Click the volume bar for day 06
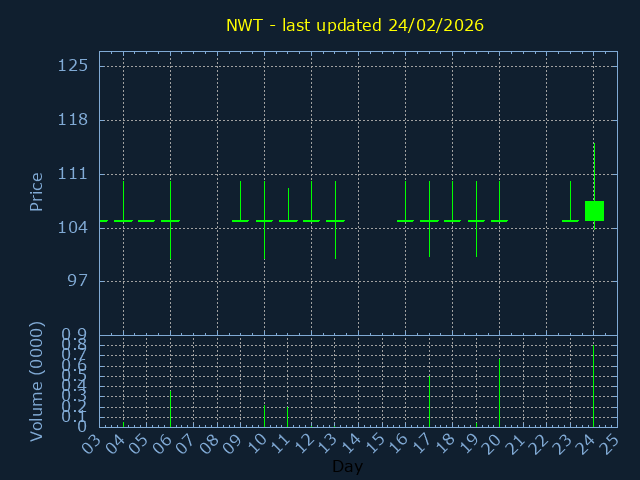The image size is (640, 480). tap(170, 408)
